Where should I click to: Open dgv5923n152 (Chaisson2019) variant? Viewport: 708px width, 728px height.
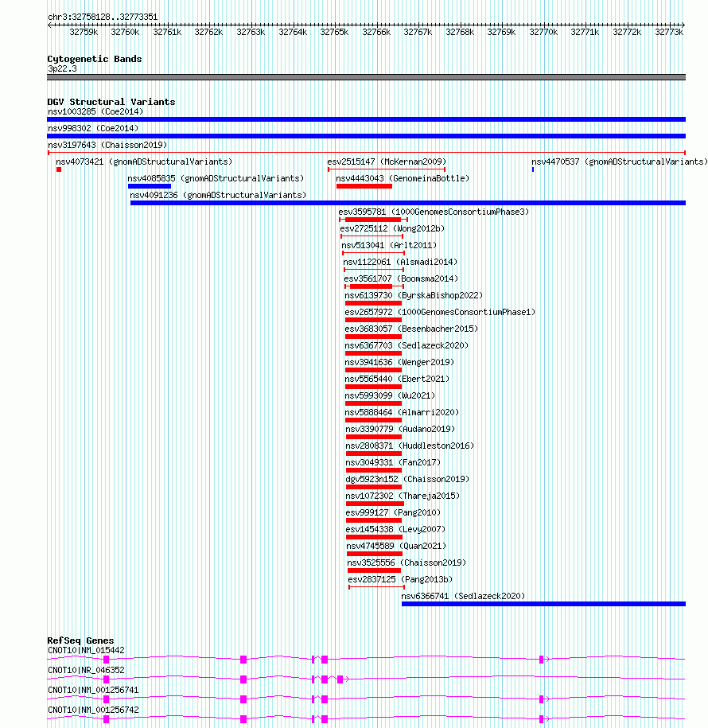click(407, 480)
